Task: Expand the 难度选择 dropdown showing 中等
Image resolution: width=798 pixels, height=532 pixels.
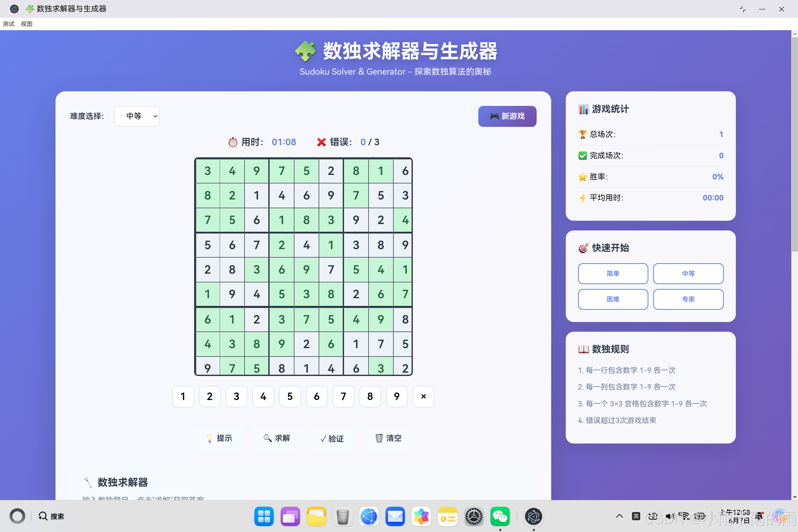Action: (x=137, y=116)
